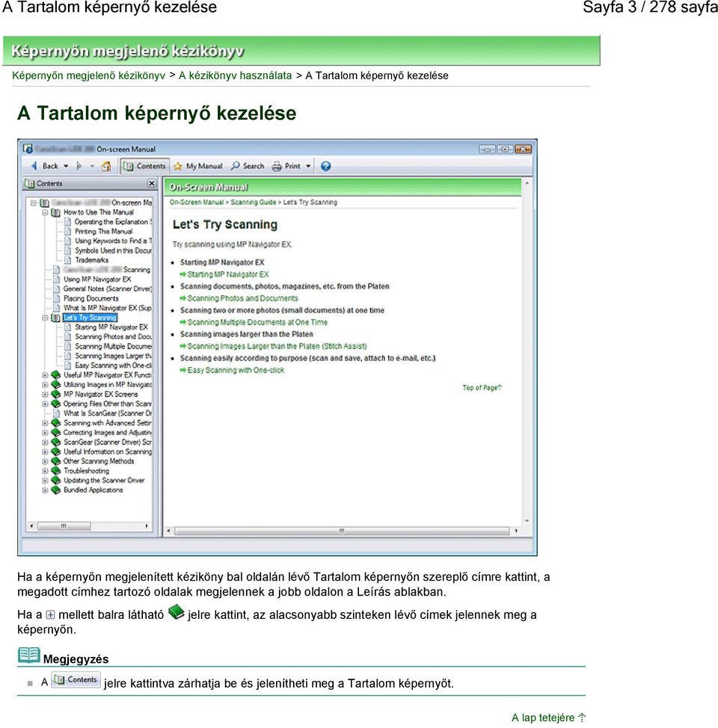
Task: Collapse the Let's Try Scanning tree node
Action: coord(45,318)
